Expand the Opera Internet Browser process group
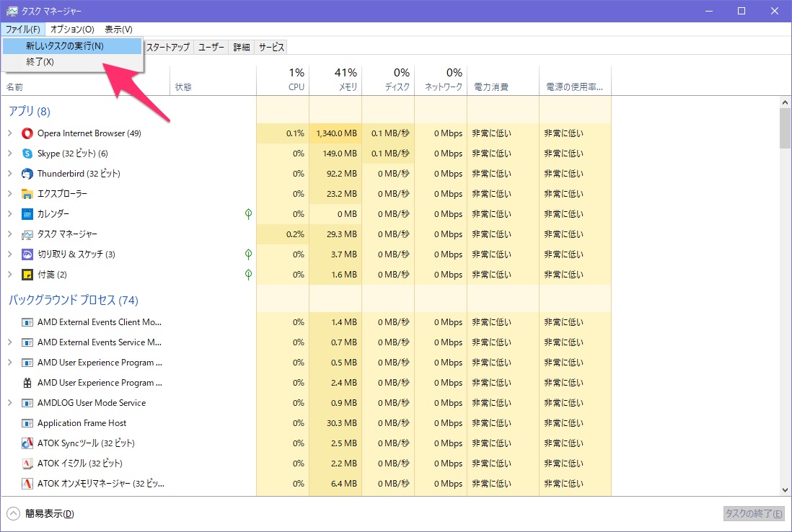 click(9, 133)
